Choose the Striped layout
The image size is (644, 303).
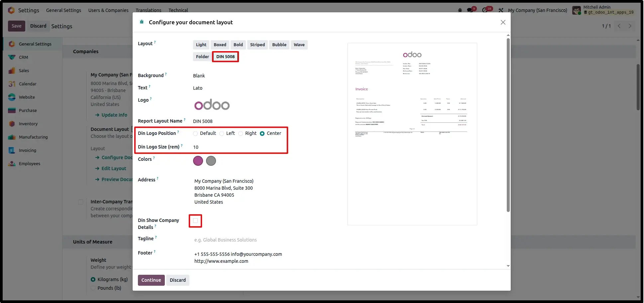point(258,45)
